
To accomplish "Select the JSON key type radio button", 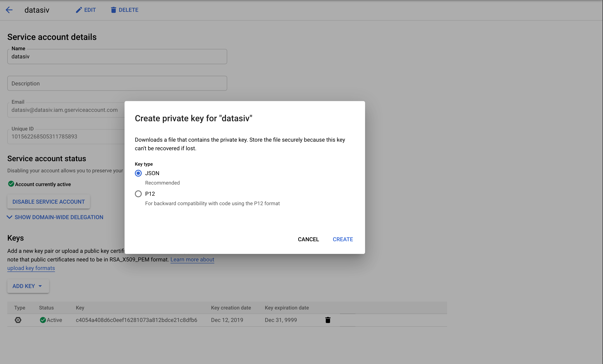I will pos(138,173).
